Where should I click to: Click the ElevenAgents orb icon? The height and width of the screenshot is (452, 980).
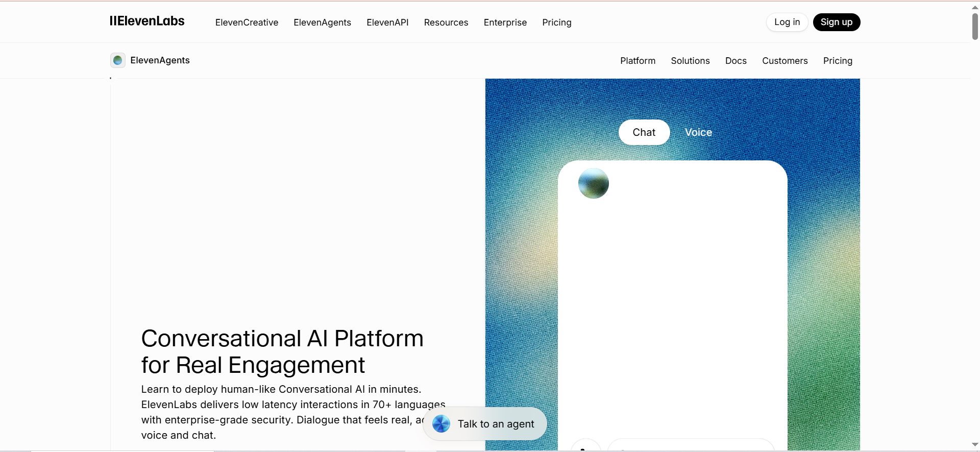pyautogui.click(x=118, y=60)
